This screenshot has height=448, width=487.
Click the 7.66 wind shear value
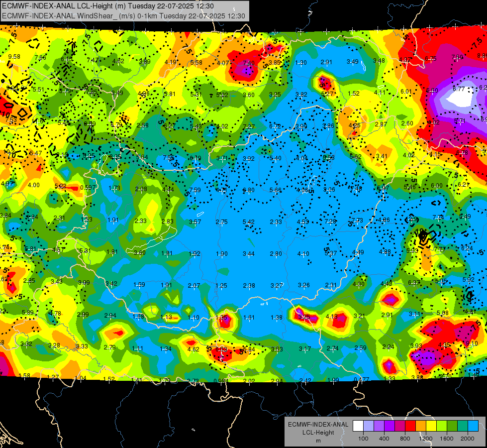[x=40, y=58]
